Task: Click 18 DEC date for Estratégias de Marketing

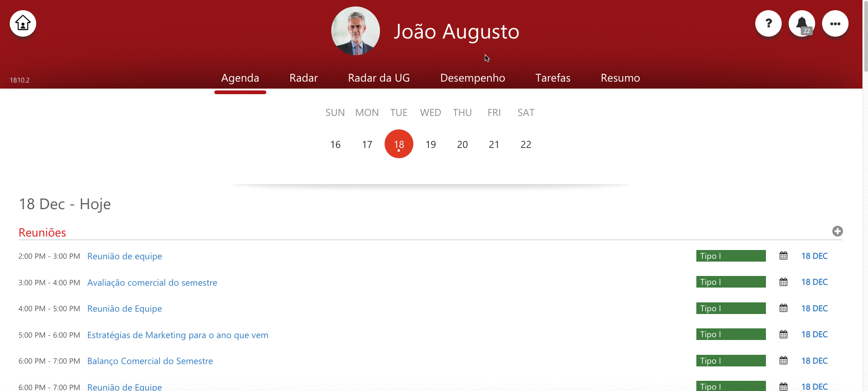Action: pos(814,334)
